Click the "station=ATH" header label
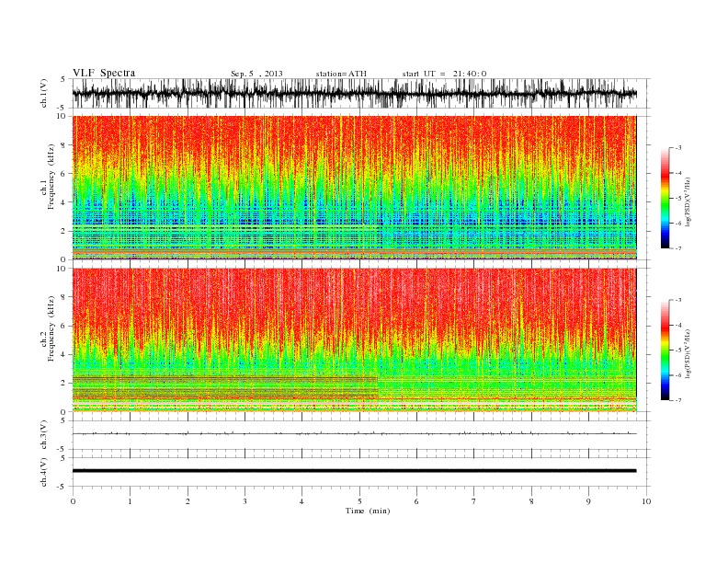The height and width of the screenshot is (563, 728). point(341,74)
